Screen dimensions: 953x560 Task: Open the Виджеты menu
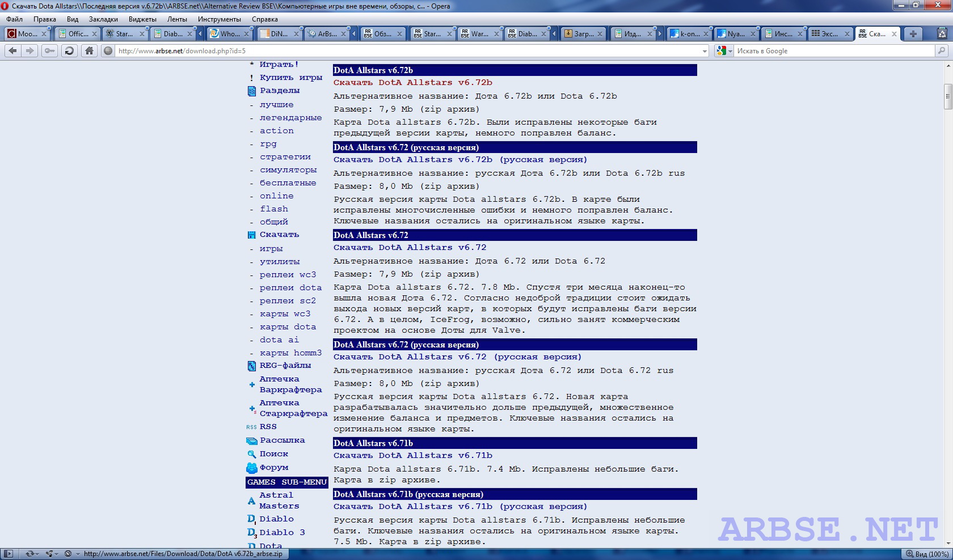pyautogui.click(x=142, y=19)
